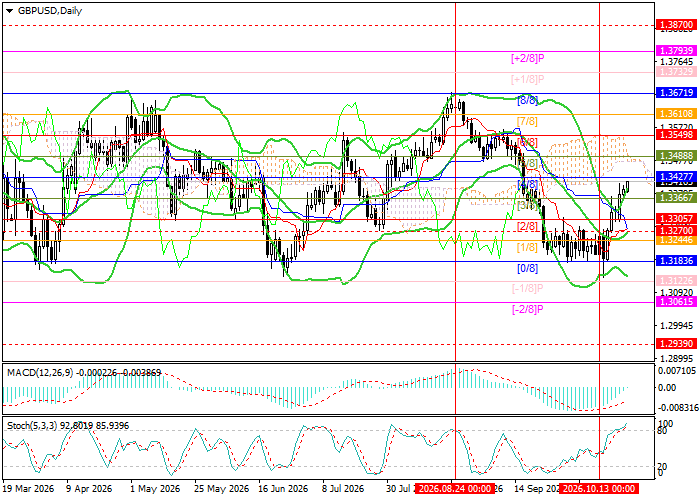Screen dimensions: 700x500
Task: Select the 1.31836 blue price label
Action: click(x=677, y=261)
